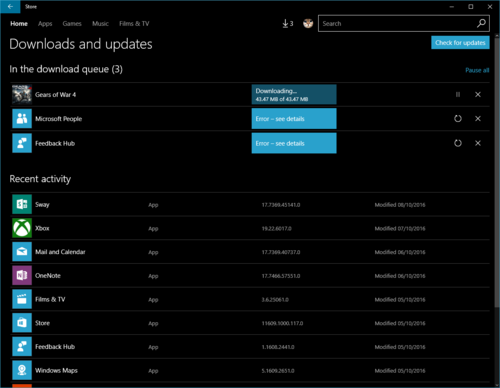The height and width of the screenshot is (388, 500).
Task: Open the Games tab
Action: [72, 24]
